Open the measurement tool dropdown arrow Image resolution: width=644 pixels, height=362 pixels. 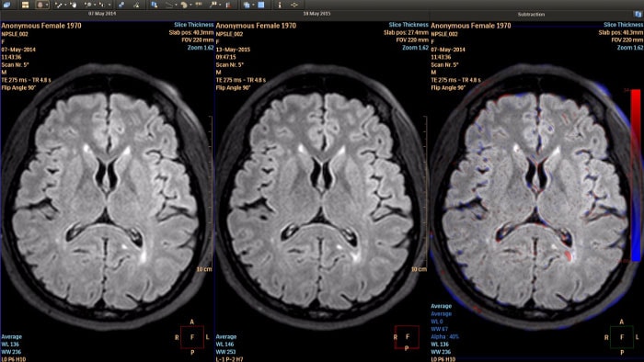click(65, 5)
